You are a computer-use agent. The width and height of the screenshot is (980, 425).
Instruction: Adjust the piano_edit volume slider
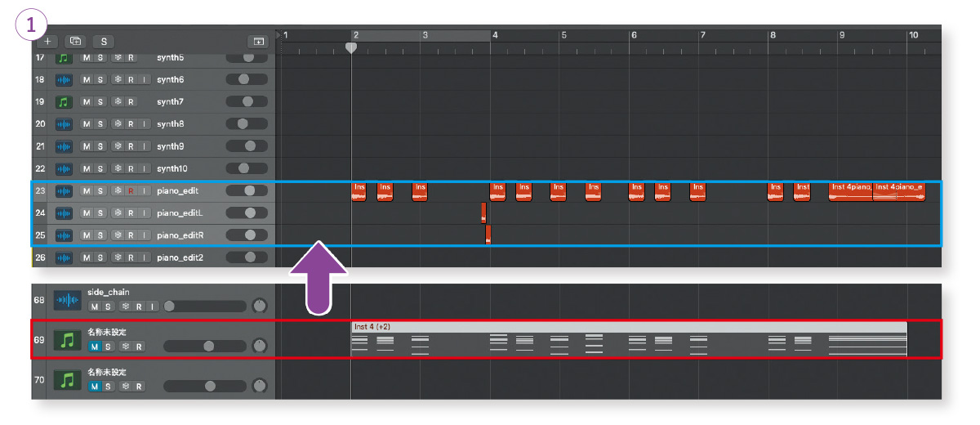[x=247, y=190]
